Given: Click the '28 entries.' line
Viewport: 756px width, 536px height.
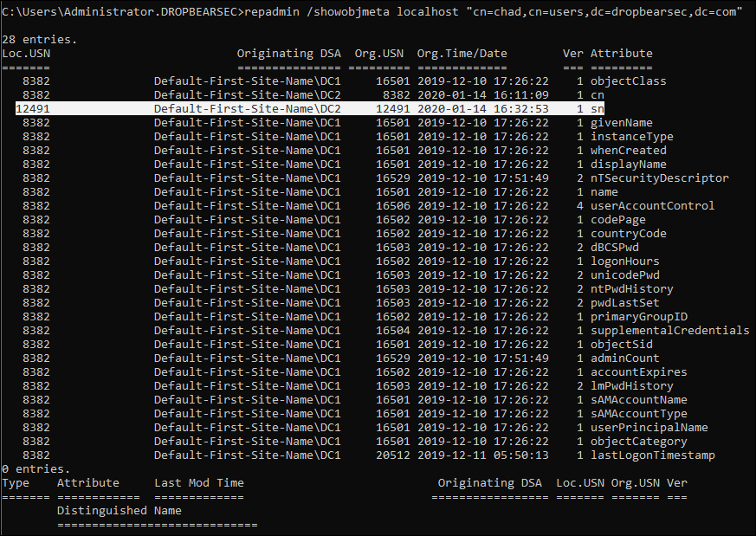Looking at the screenshot, I should click(x=40, y=40).
